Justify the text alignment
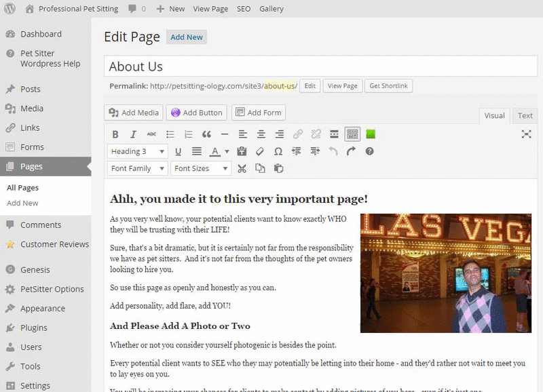The height and width of the screenshot is (392, 543). click(x=197, y=151)
